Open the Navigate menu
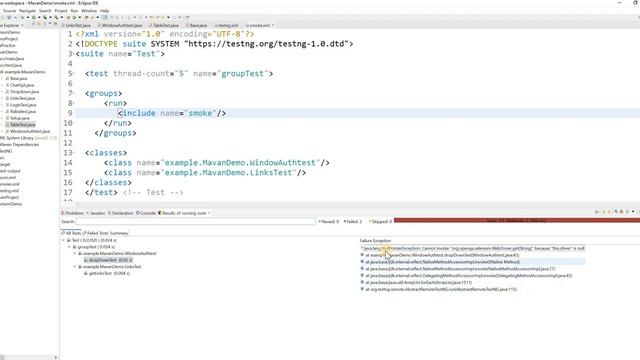Viewport: 640px width, 360px height. click(x=27, y=11)
